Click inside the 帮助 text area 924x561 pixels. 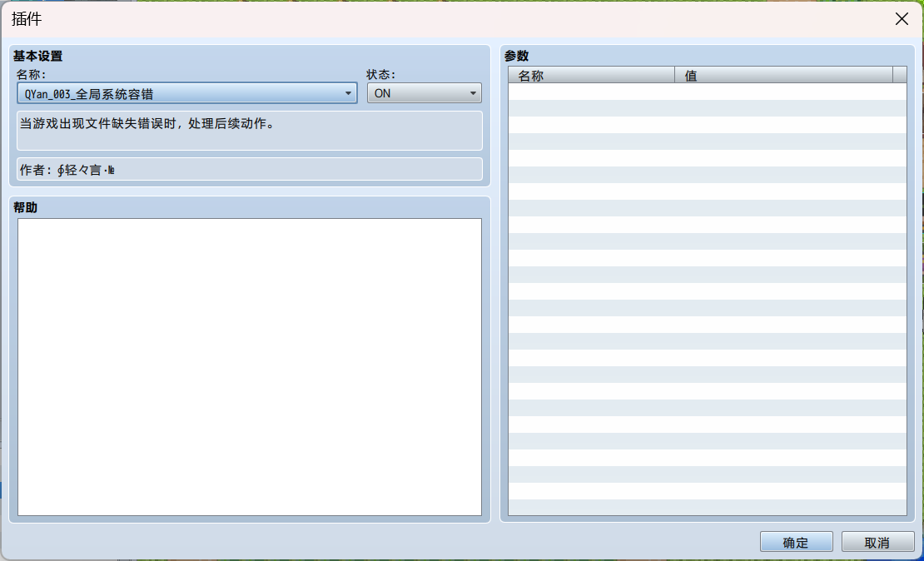pyautogui.click(x=249, y=367)
